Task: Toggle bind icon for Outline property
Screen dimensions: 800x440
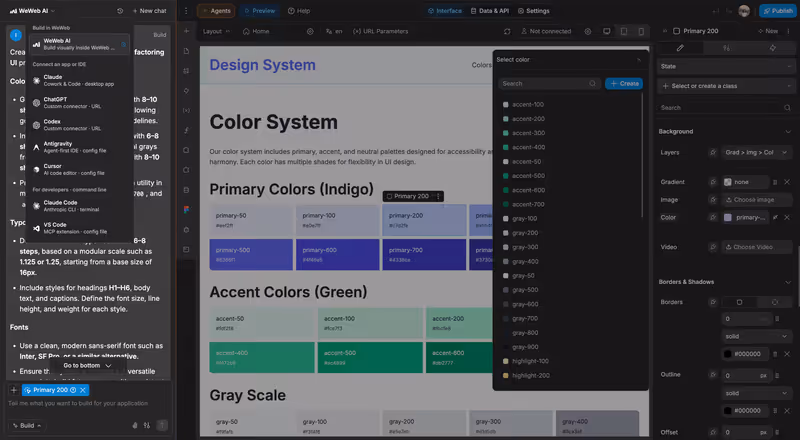Action: point(713,375)
